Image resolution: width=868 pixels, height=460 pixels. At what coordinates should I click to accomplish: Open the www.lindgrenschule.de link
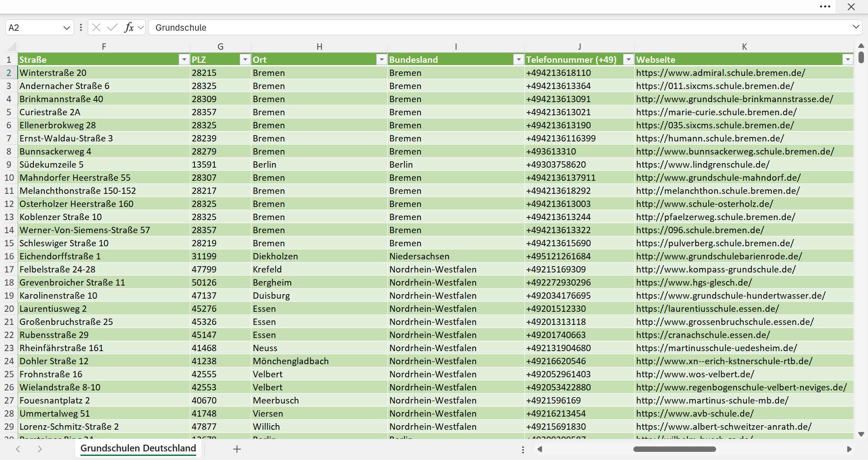click(703, 164)
